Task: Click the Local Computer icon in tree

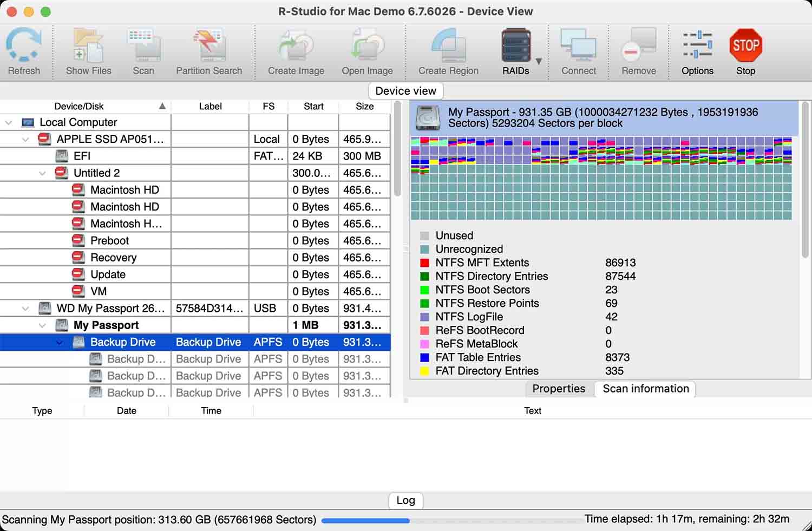Action: pyautogui.click(x=28, y=122)
